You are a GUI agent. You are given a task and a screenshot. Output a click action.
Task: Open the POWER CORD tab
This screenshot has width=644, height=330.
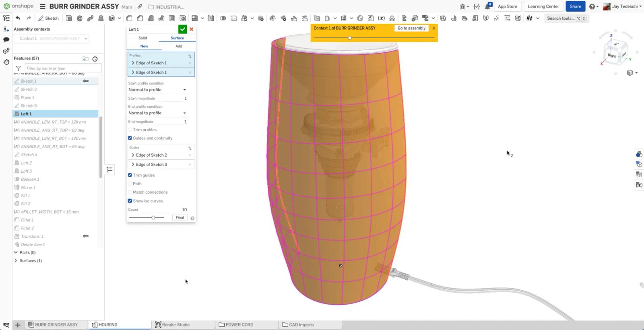239,325
